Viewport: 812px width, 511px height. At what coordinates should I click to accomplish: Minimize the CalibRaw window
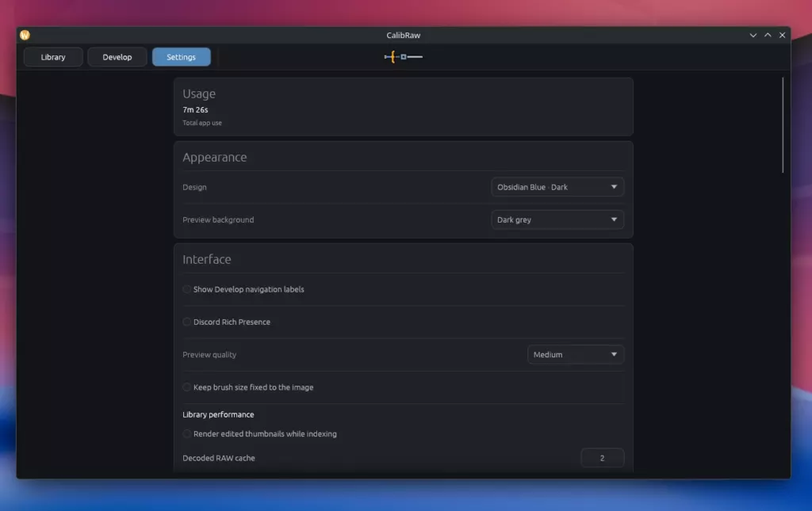(753, 35)
